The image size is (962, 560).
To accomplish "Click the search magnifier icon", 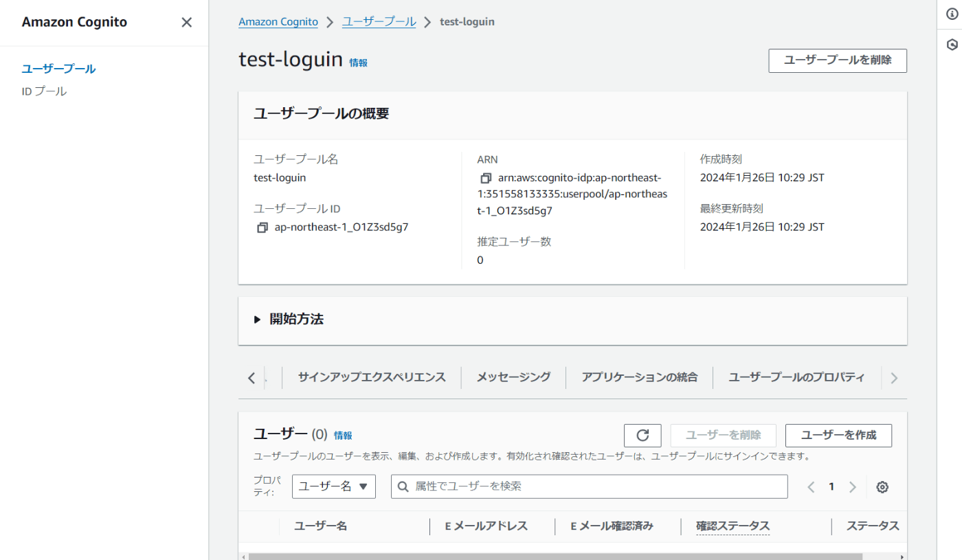I will pos(403,486).
